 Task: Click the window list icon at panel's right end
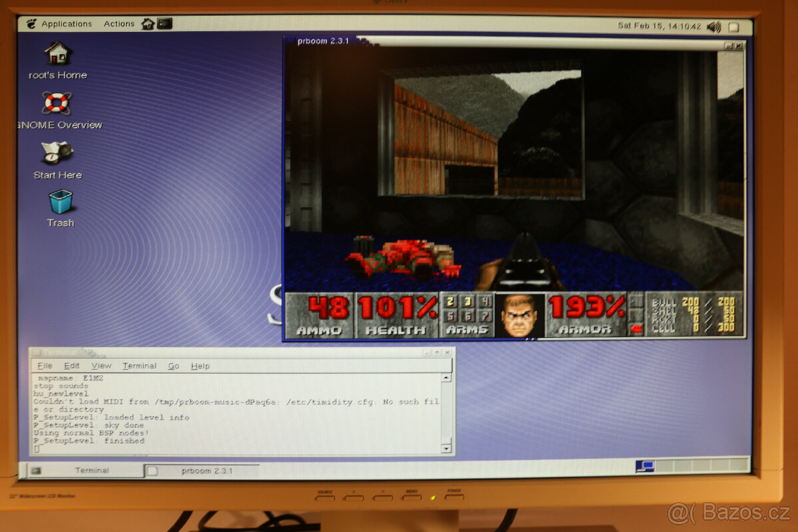(733, 27)
